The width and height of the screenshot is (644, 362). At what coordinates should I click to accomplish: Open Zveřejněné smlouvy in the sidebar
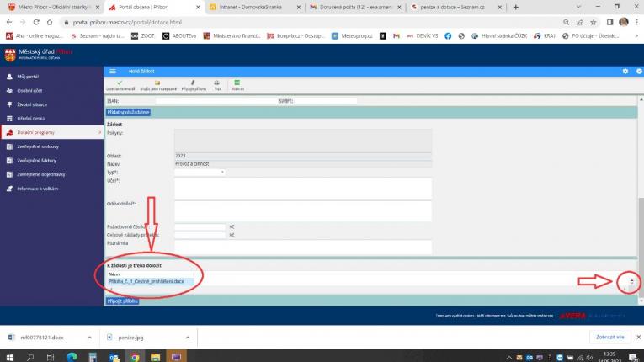pos(38,146)
